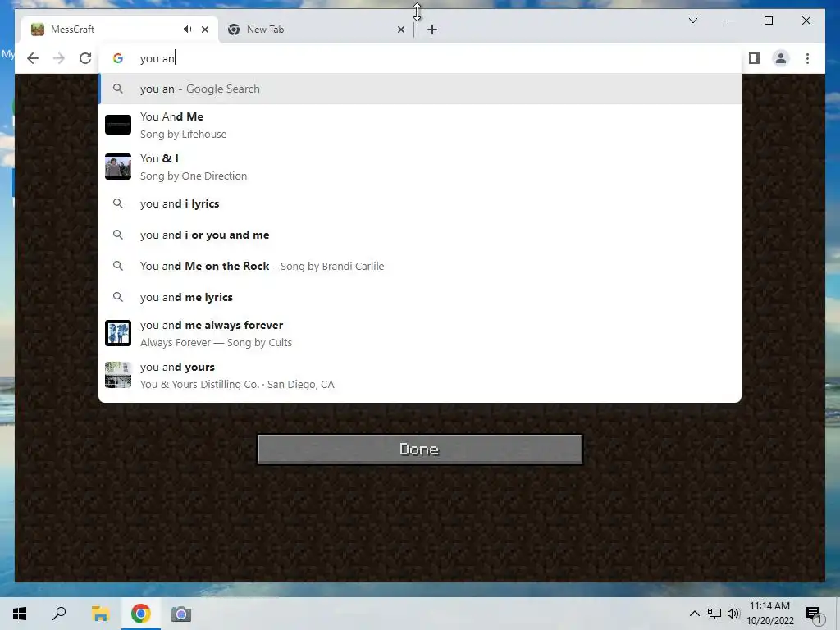This screenshot has height=630, width=840.
Task: Toggle the Chrome side panel icon
Action: pyautogui.click(x=755, y=58)
